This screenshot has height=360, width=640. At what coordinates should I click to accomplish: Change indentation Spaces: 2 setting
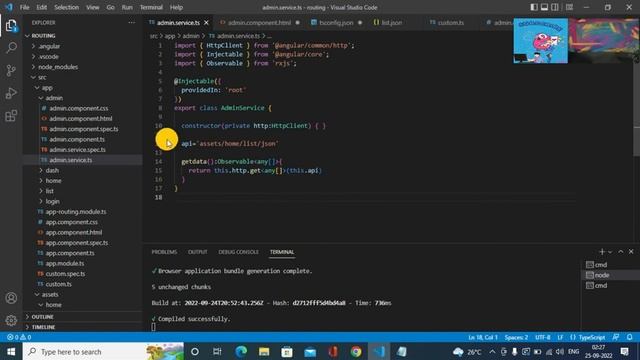click(x=516, y=337)
